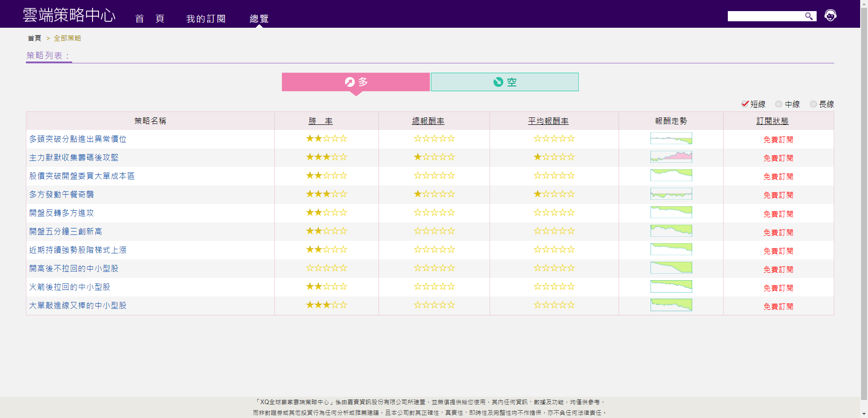Viewport: 868px width, 418px height.
Task: Click the 雲端策略中心 site logo
Action: click(69, 15)
